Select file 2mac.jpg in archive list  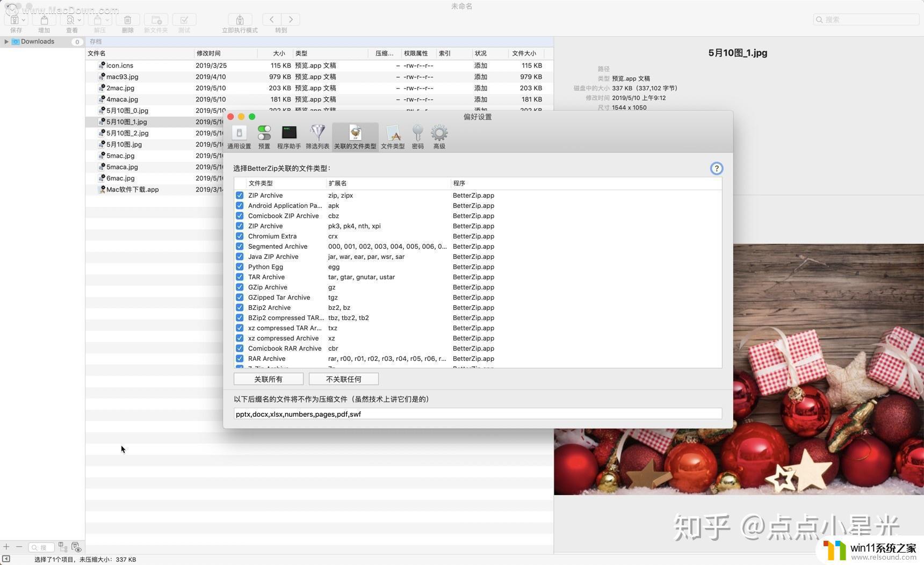(319, 88)
